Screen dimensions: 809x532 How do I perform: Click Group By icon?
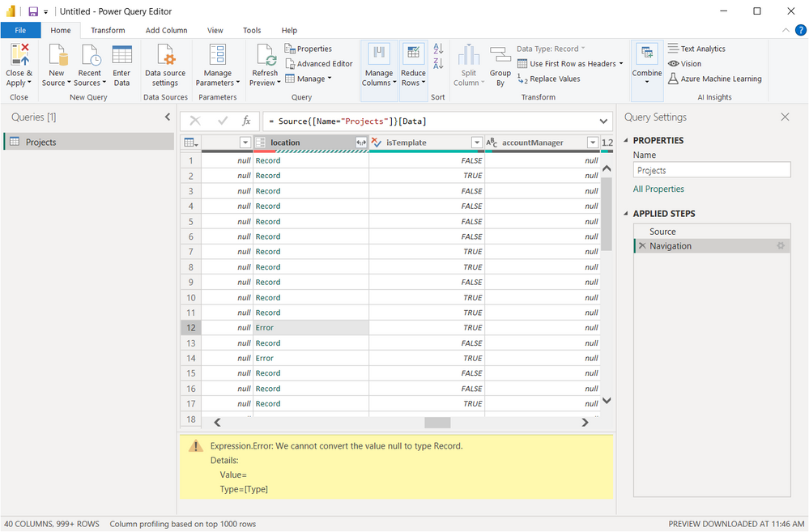500,55
